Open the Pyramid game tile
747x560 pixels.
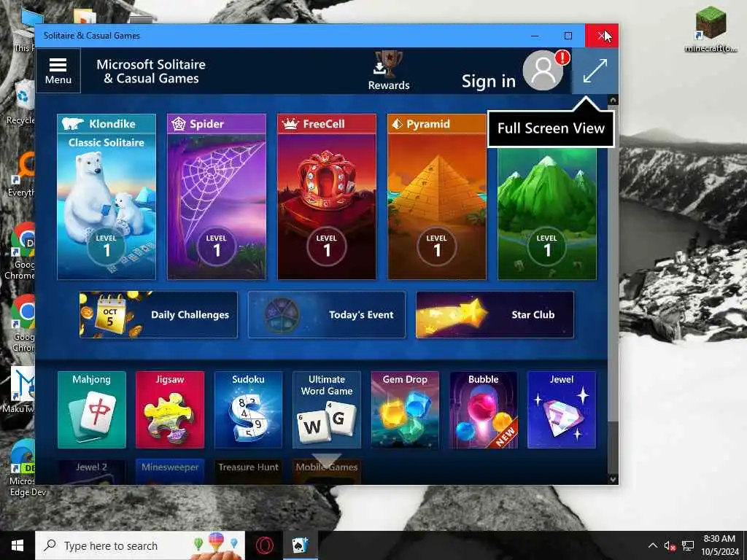(437, 197)
